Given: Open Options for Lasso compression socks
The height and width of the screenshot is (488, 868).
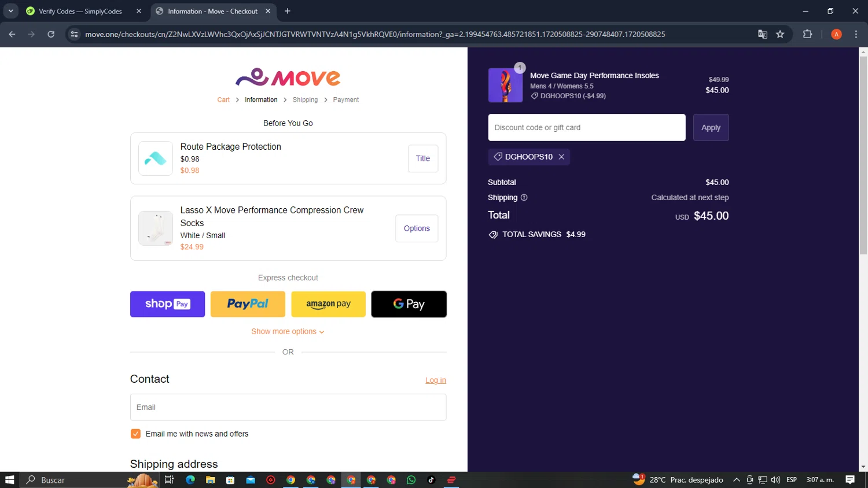Looking at the screenshot, I should (x=417, y=228).
